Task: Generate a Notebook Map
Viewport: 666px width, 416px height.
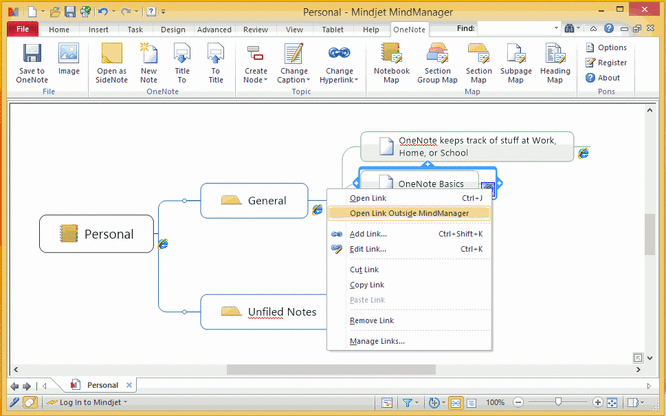Action: [x=391, y=63]
